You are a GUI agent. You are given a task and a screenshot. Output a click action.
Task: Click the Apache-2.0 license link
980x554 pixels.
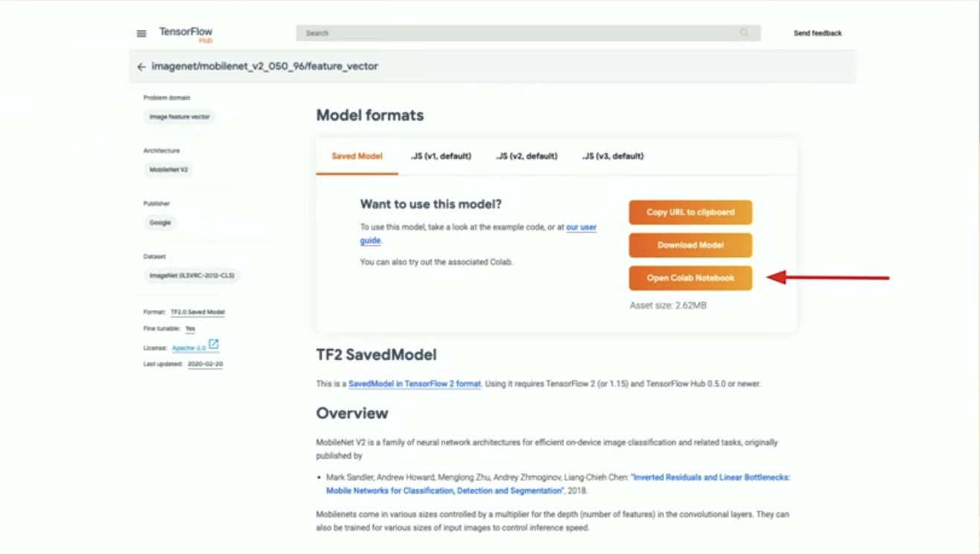coord(189,348)
